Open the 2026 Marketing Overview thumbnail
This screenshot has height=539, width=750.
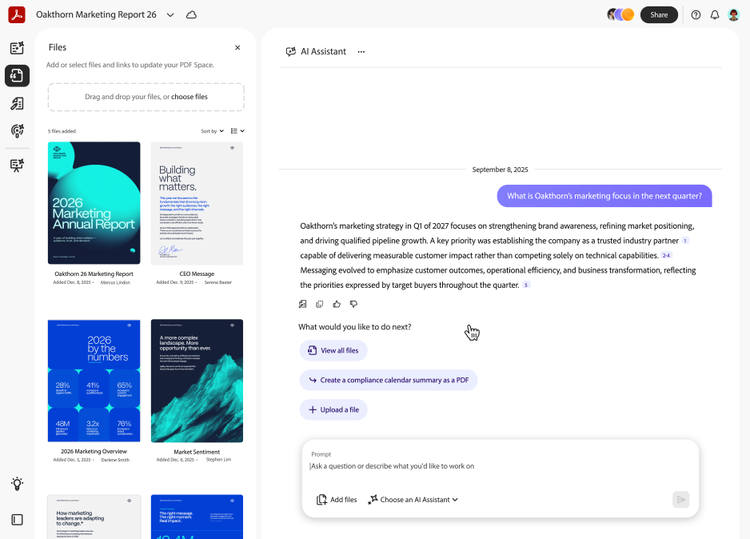point(94,381)
